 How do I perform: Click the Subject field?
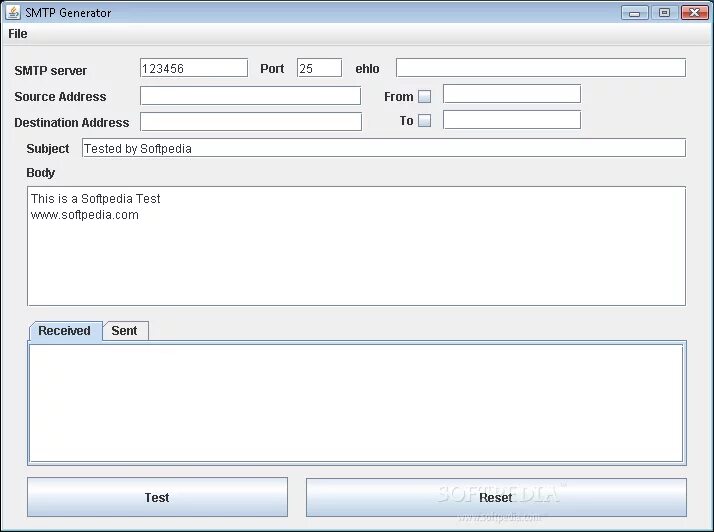(x=384, y=148)
